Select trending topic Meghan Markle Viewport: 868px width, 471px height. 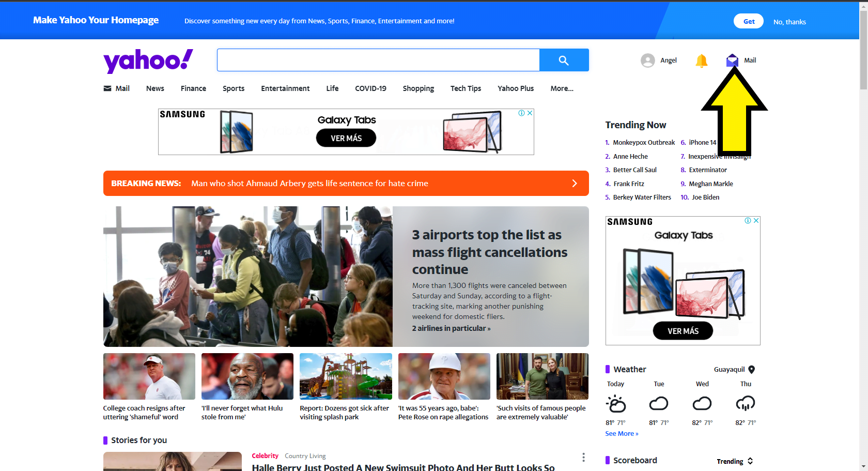(x=711, y=184)
